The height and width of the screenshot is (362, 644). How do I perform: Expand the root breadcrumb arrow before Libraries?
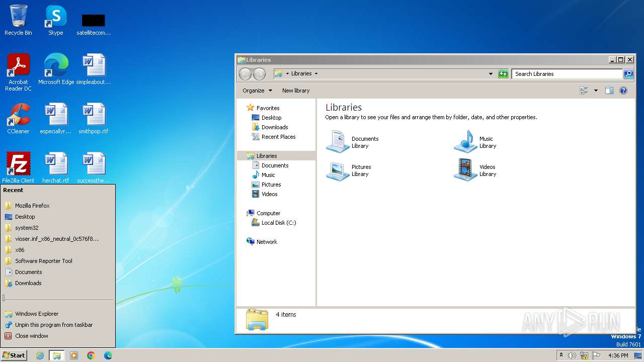(287, 74)
